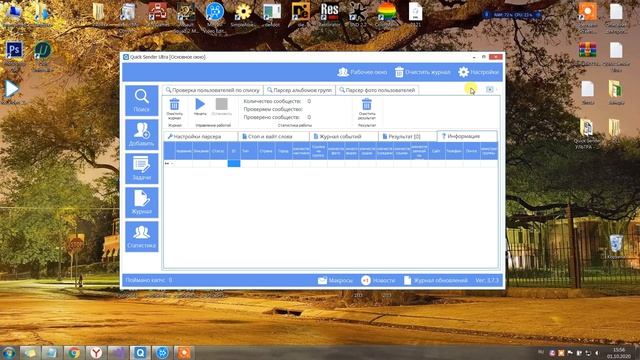This screenshot has width=640, height=360.
Task: Click the gray Остановить stop icon
Action: (x=222, y=104)
